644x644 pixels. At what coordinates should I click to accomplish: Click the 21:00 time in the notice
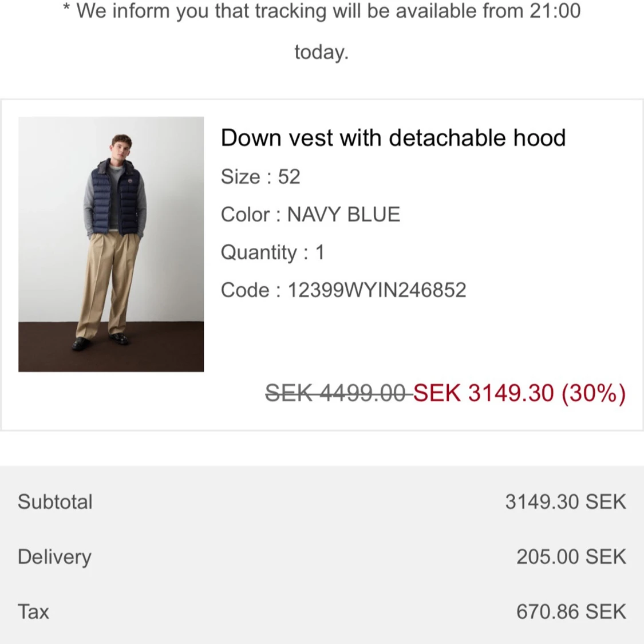[555, 11]
